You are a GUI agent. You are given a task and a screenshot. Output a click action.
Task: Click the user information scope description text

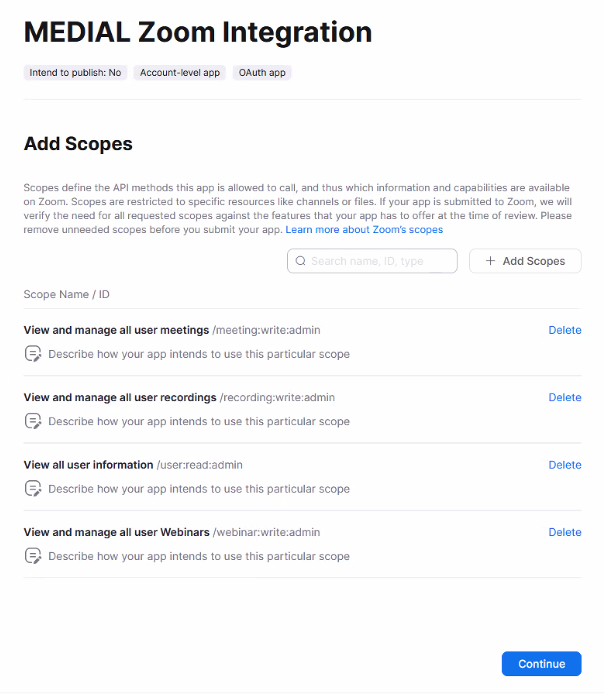pyautogui.click(x=199, y=489)
